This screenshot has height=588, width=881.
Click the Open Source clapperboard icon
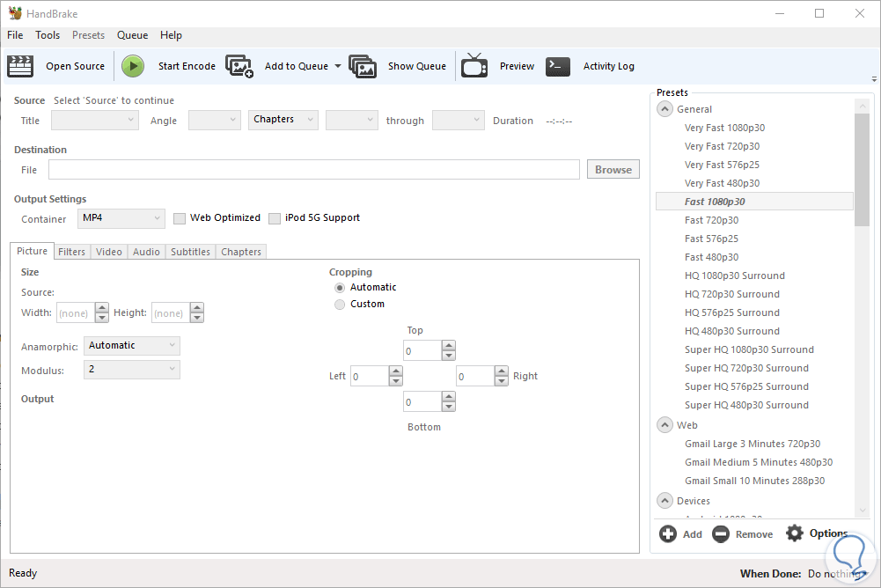click(x=20, y=66)
